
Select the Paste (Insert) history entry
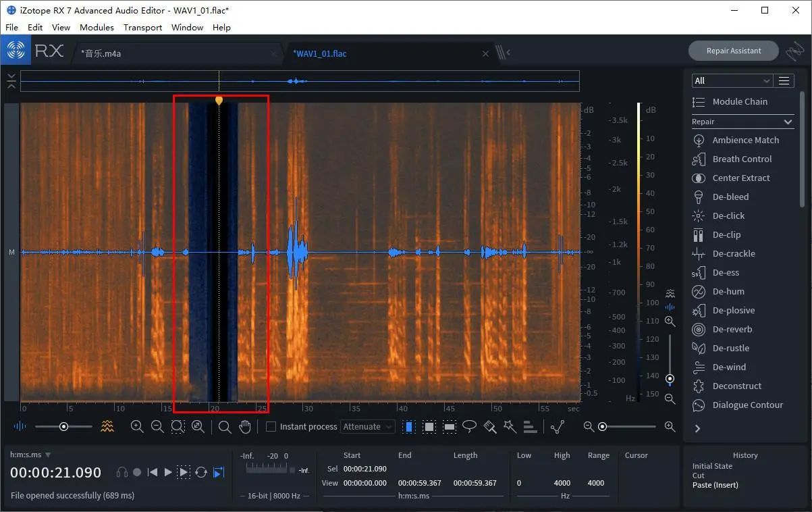coord(715,485)
